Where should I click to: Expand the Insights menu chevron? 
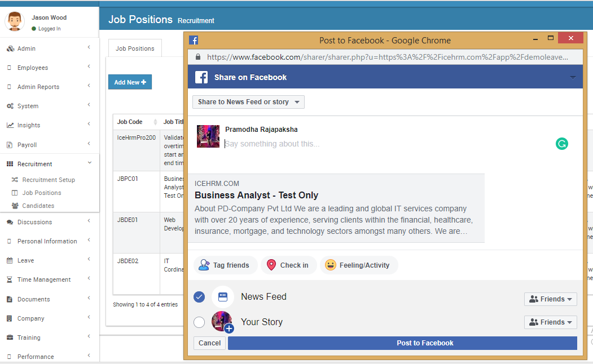89,124
